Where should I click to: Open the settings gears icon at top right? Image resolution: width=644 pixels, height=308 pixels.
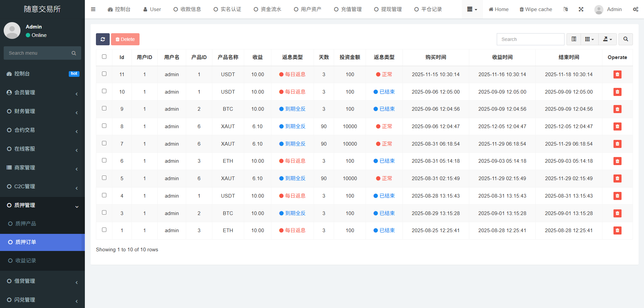point(635,9)
